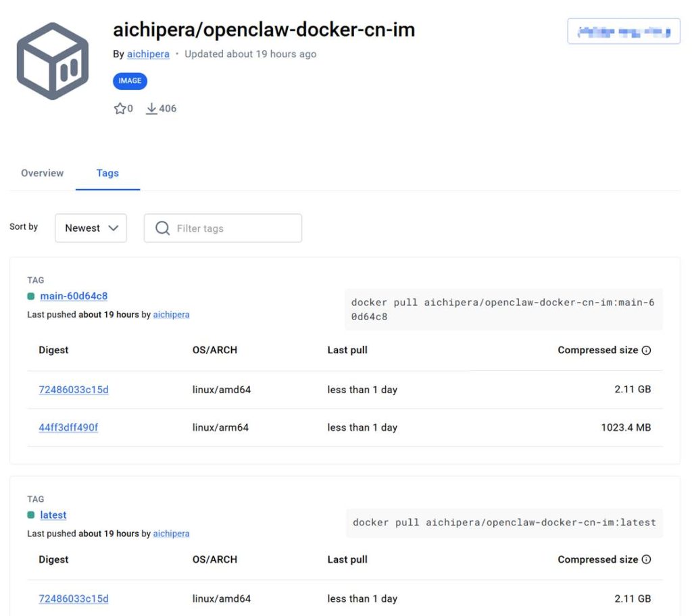This screenshot has width=692, height=616.
Task: Click the search magnifier in Filter tags
Action: click(162, 228)
